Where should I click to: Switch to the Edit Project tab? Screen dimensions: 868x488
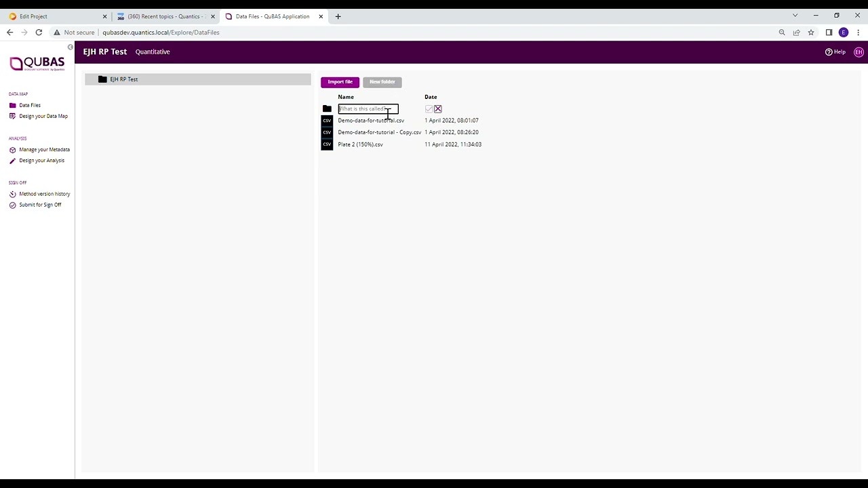(x=57, y=16)
